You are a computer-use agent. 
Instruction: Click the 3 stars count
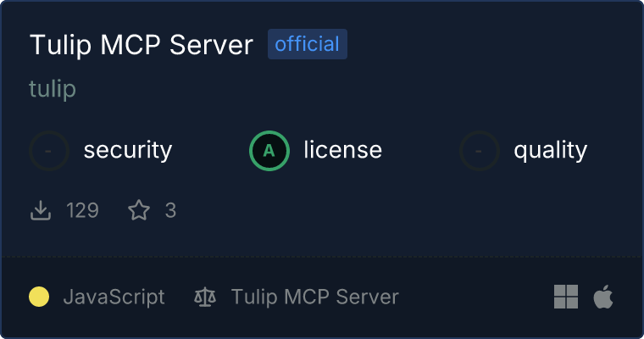click(x=170, y=210)
